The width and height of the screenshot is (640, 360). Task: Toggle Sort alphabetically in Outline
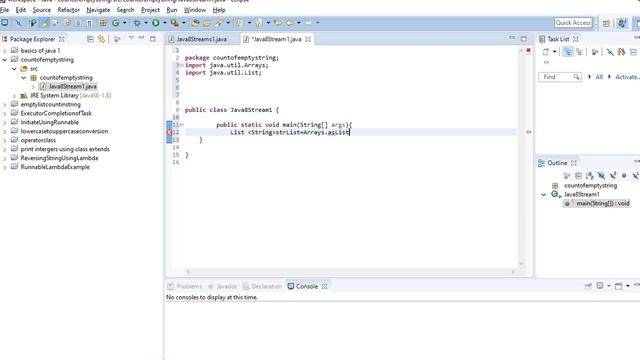[x=590, y=176]
